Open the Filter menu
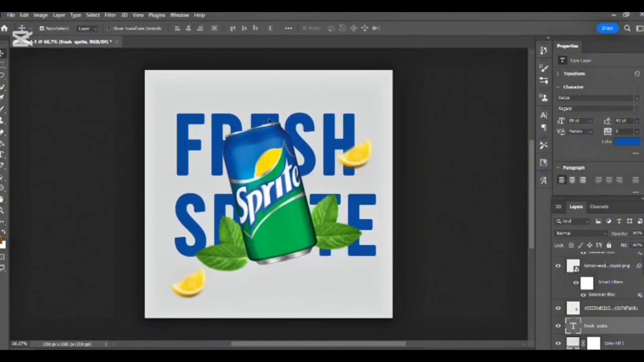 coord(110,15)
